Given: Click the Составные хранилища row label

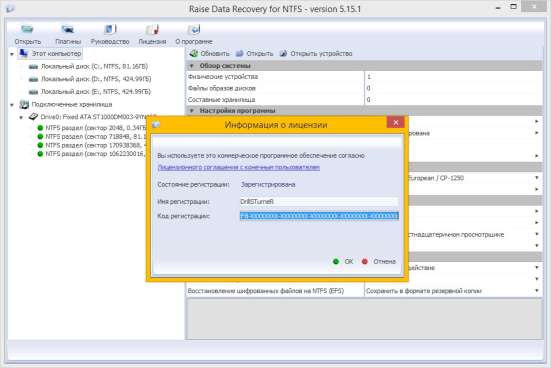Looking at the screenshot, I should [222, 100].
